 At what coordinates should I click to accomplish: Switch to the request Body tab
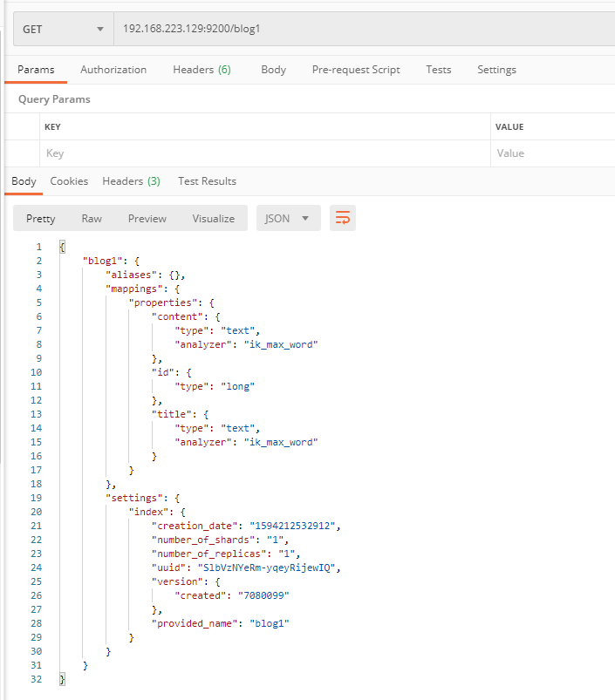tap(273, 70)
